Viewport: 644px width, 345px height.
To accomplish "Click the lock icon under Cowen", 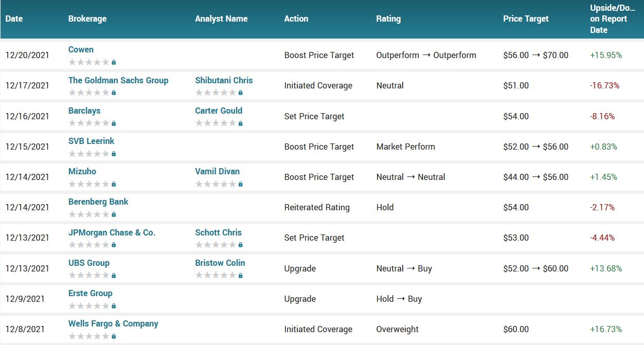I will pos(114,62).
